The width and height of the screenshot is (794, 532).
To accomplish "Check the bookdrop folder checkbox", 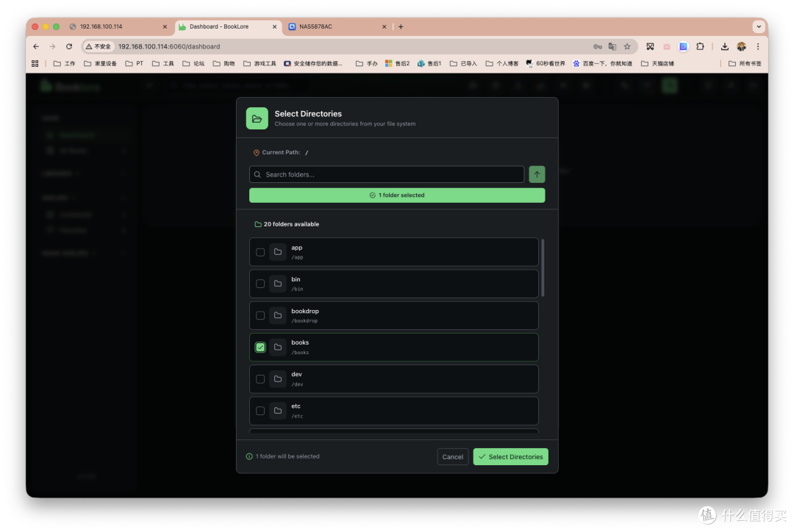I will click(260, 315).
